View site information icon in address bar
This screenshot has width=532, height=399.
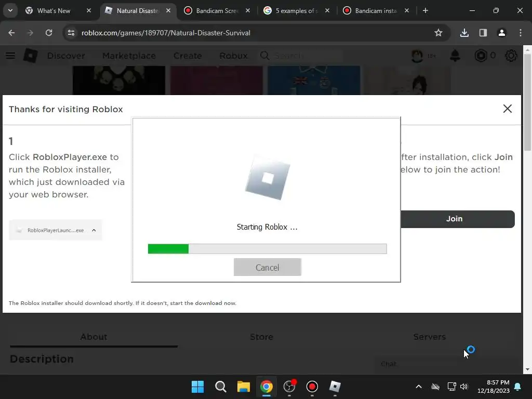71,33
